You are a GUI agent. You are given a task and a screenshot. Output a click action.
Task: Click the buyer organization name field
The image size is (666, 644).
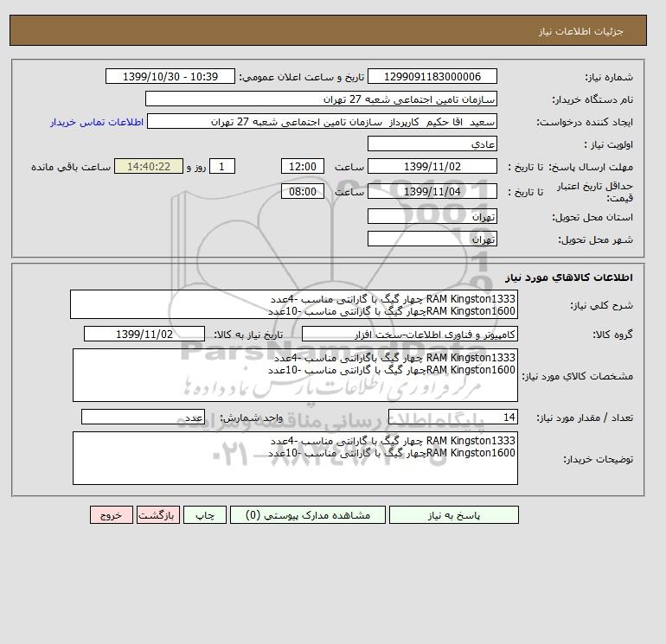pos(321,99)
